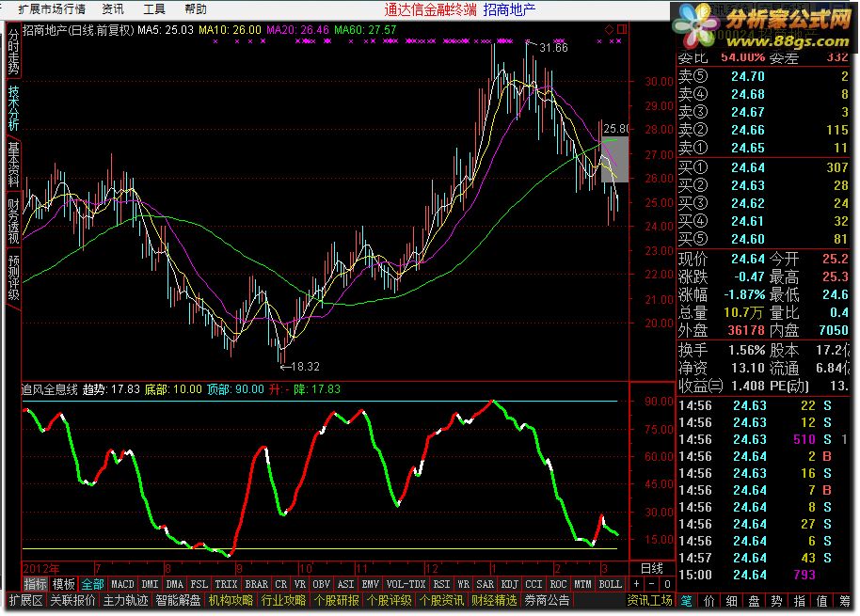This screenshot has height=616, width=860.
Task: Select the ROC indicator
Action: pyautogui.click(x=558, y=584)
